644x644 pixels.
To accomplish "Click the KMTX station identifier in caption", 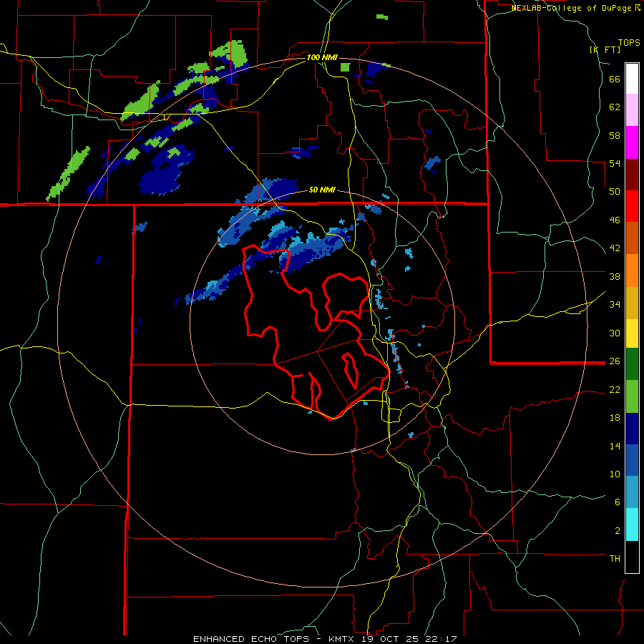I will tap(341, 639).
